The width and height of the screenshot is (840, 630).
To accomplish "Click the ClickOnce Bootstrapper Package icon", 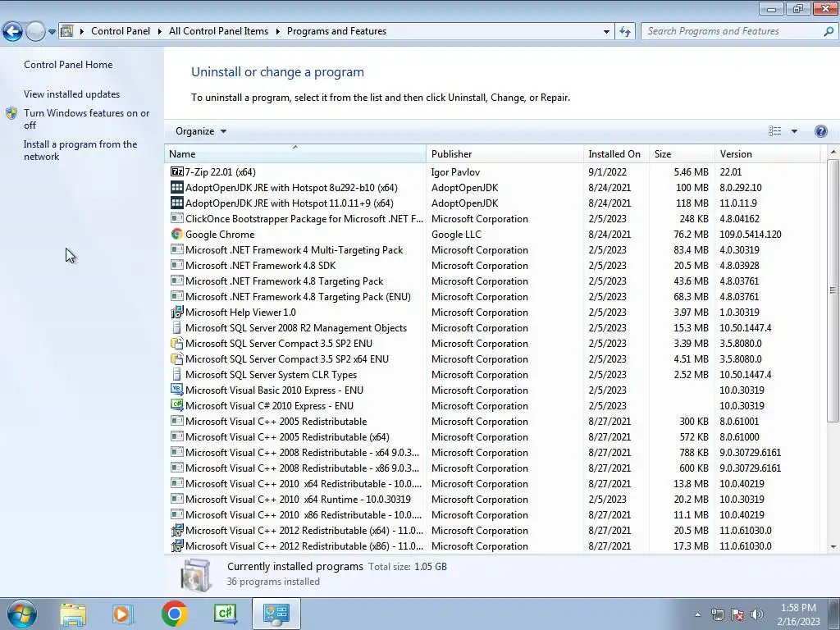I will tap(177, 218).
